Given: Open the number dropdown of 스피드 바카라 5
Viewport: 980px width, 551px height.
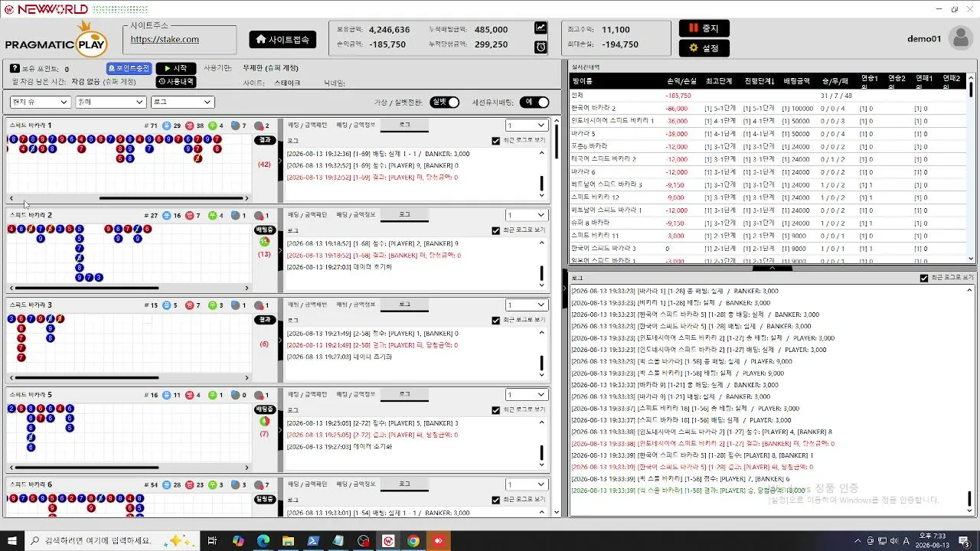Looking at the screenshot, I should pyautogui.click(x=527, y=394).
